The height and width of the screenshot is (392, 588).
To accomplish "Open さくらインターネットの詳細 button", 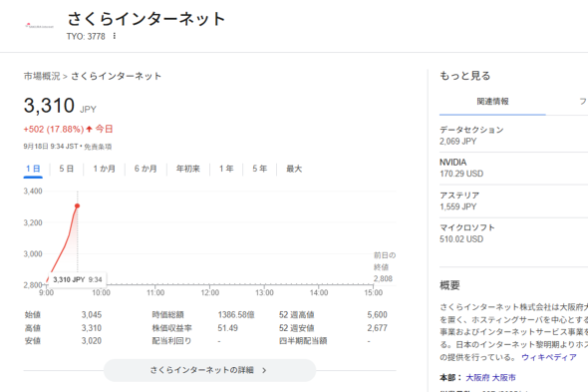I will (x=209, y=370).
